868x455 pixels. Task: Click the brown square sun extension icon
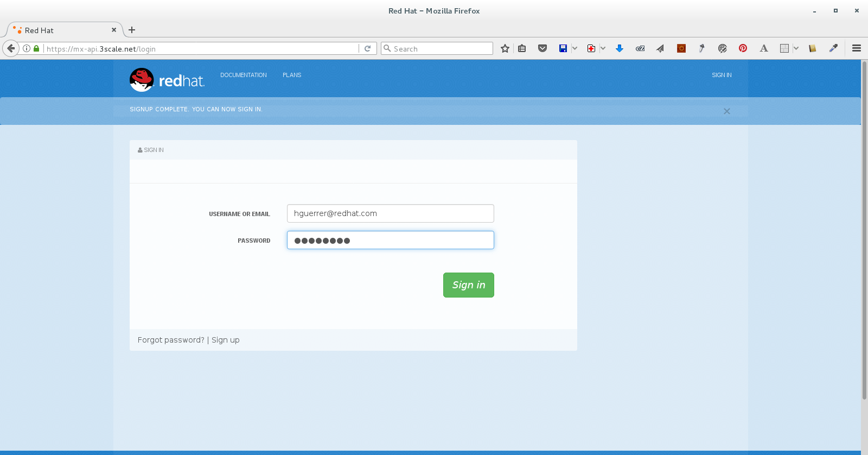681,48
